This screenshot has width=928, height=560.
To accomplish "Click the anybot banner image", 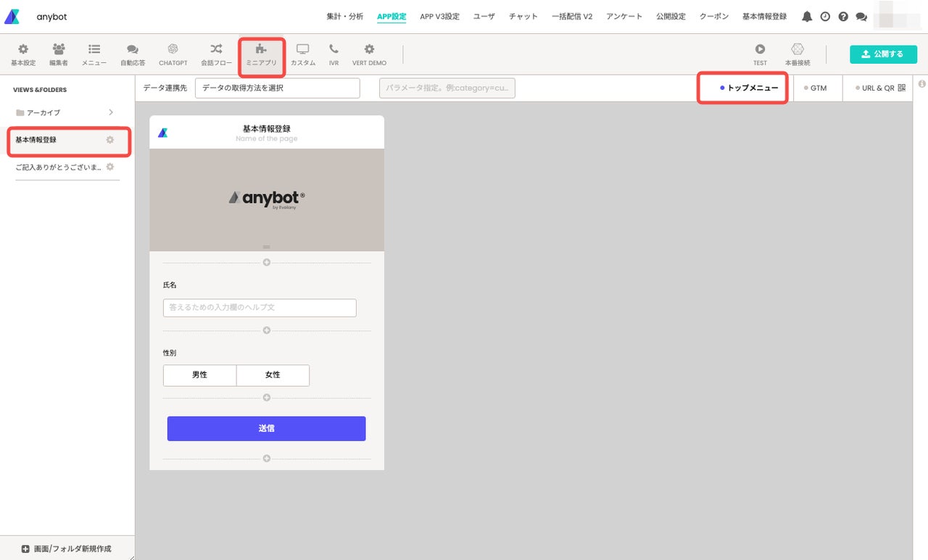I will [267, 199].
